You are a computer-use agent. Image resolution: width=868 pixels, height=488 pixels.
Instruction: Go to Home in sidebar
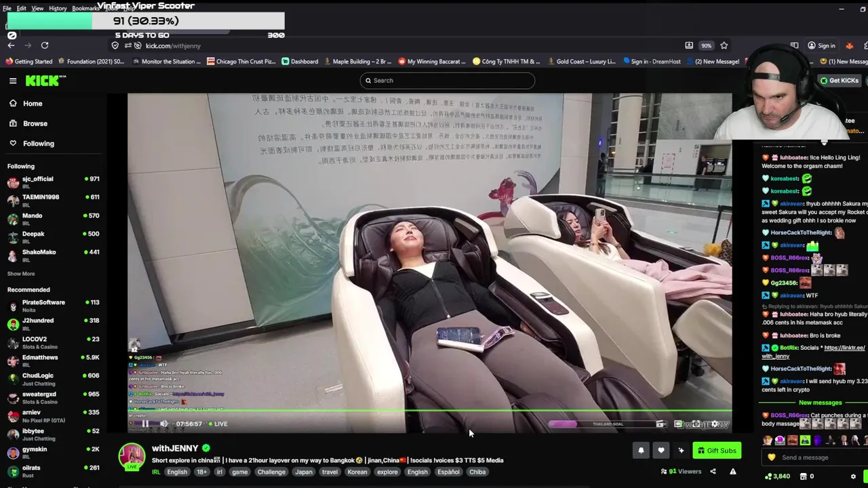coord(32,104)
